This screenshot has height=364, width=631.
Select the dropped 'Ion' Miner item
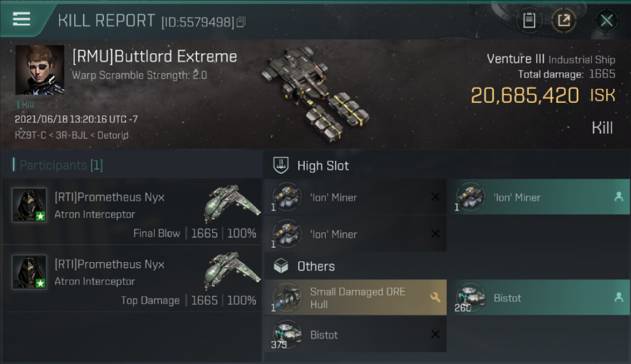[538, 197]
